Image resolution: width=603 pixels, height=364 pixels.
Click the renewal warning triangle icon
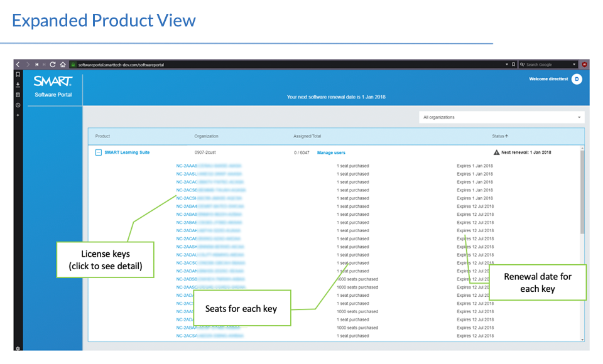click(496, 153)
